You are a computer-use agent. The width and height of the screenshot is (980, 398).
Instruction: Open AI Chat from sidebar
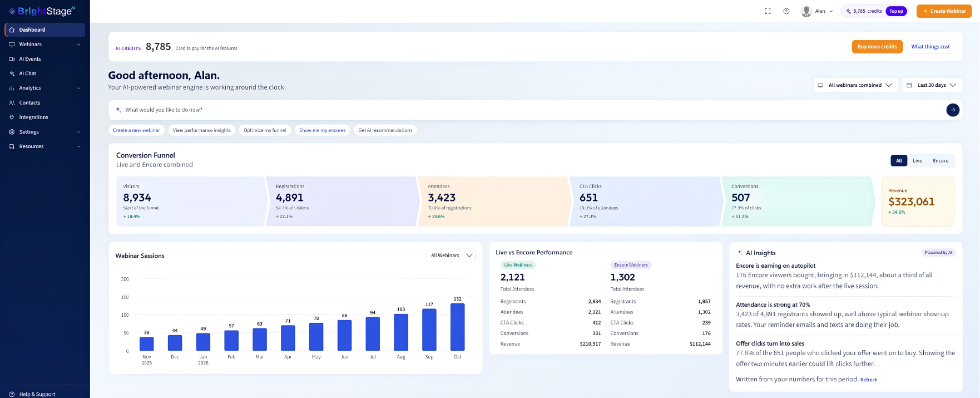click(45, 73)
